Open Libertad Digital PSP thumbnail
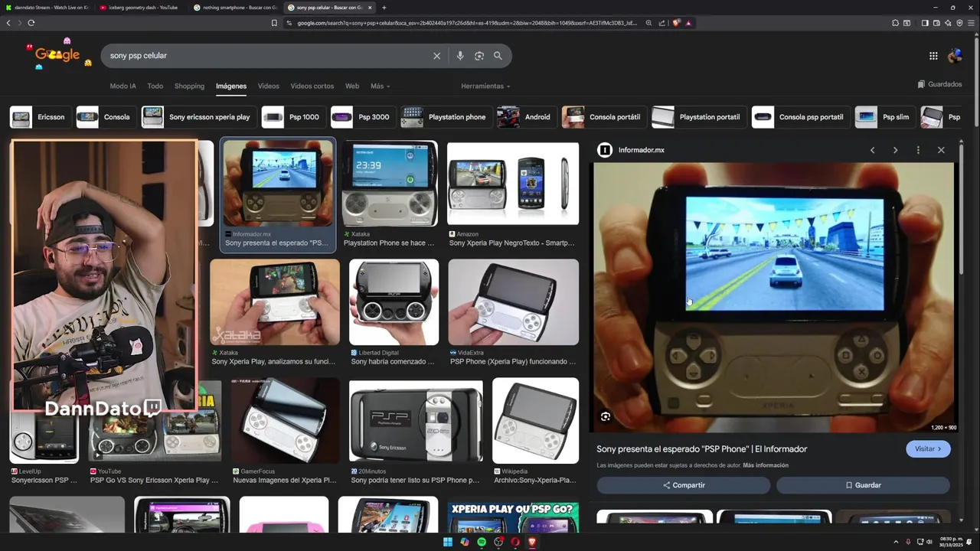The width and height of the screenshot is (980, 551). click(394, 302)
